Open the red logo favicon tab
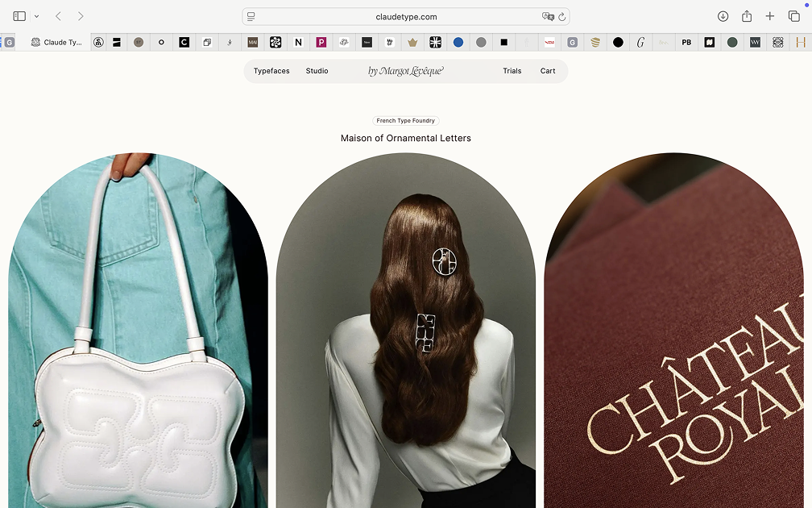812x508 pixels. 549,43
